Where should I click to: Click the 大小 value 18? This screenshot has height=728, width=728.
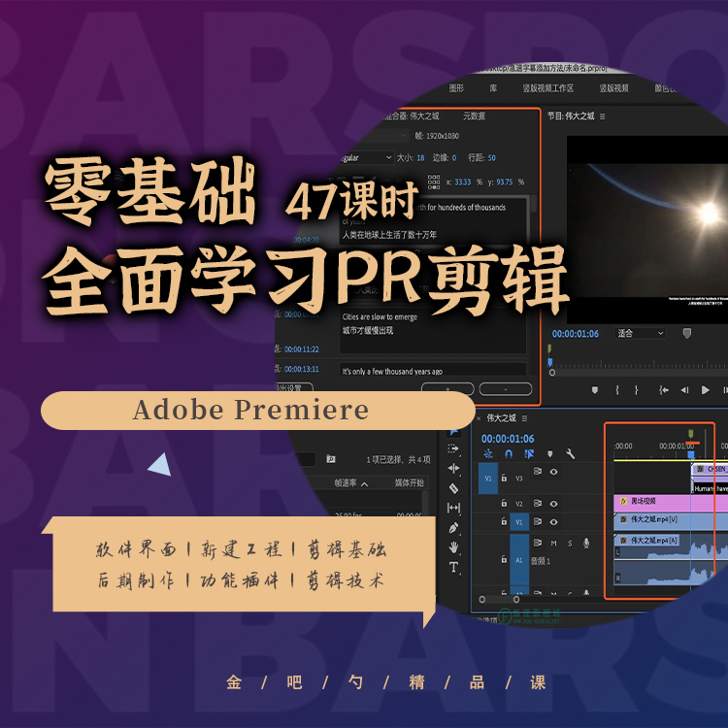[x=420, y=158]
